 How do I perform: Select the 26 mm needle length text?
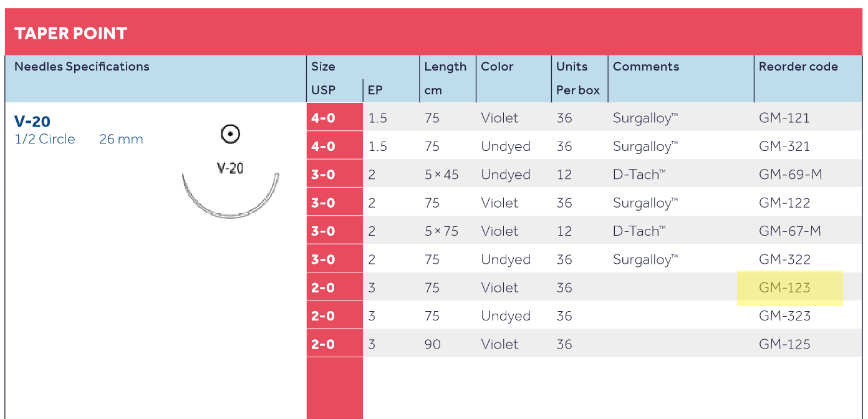pos(121,139)
